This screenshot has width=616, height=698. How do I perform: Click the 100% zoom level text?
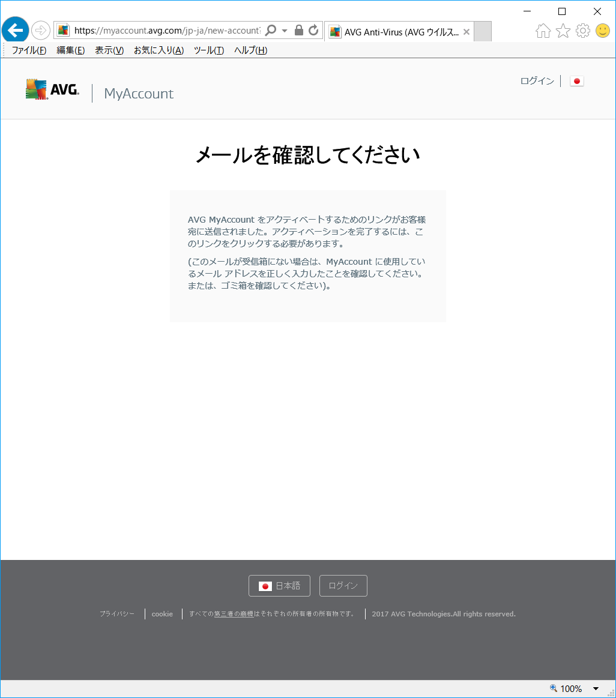tap(571, 688)
